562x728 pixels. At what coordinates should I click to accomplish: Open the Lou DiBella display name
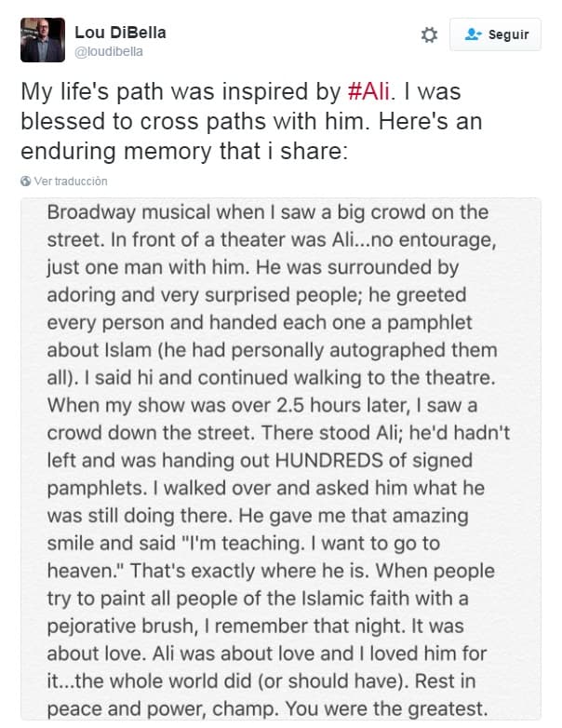click(120, 33)
